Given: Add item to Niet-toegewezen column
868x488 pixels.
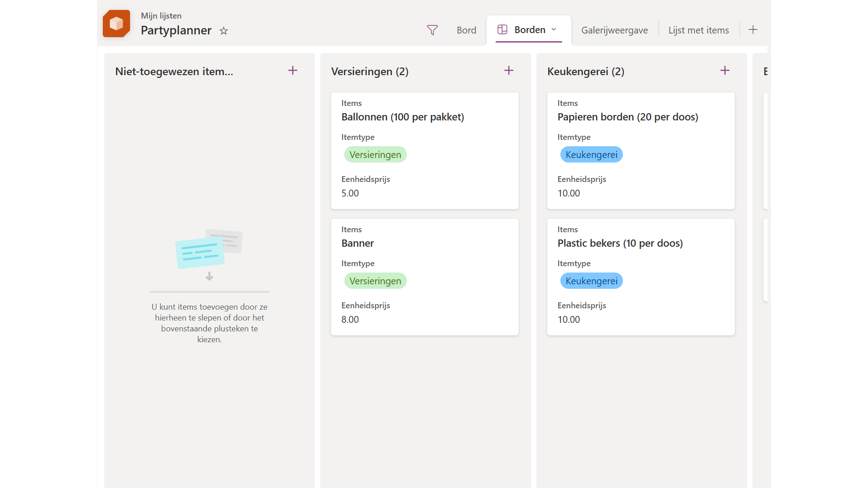Looking at the screenshot, I should (x=293, y=71).
